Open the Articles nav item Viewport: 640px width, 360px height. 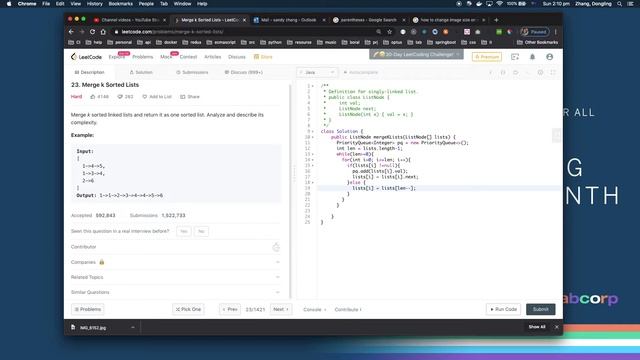[x=213, y=57]
